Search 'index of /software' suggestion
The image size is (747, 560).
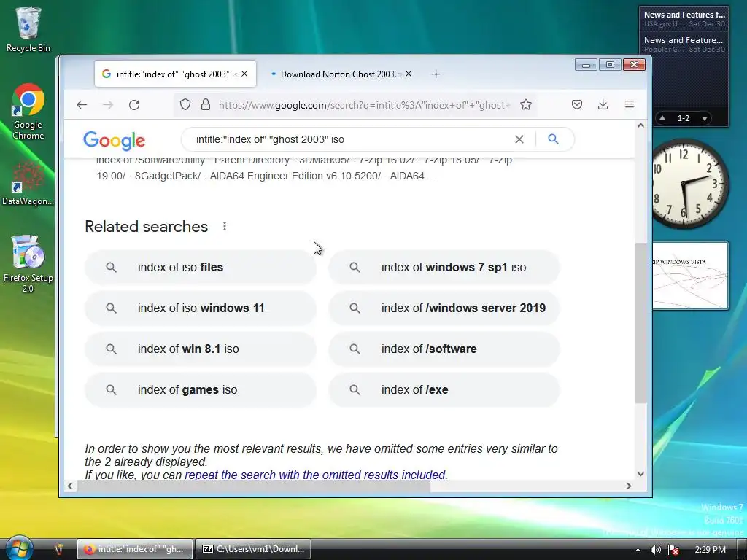point(444,349)
